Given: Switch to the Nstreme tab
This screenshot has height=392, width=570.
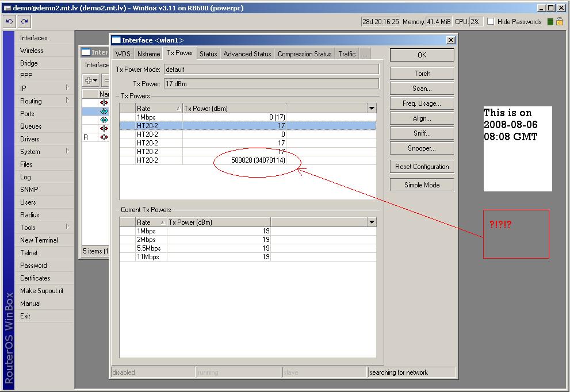Looking at the screenshot, I should tap(148, 54).
